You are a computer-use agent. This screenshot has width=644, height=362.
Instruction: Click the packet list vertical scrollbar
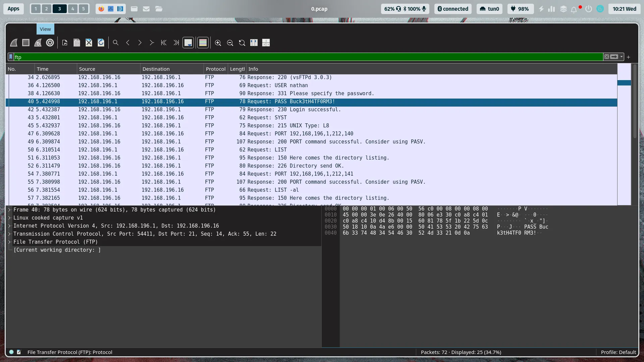tap(635, 101)
